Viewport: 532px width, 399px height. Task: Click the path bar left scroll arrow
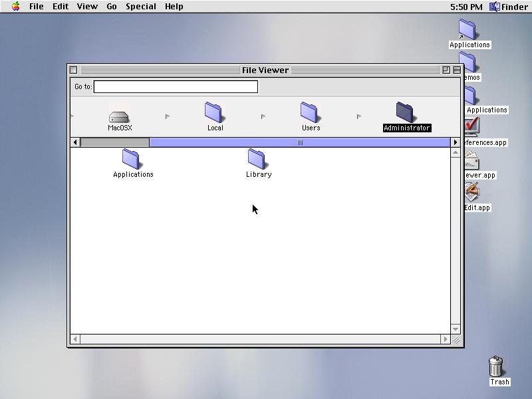click(x=75, y=142)
